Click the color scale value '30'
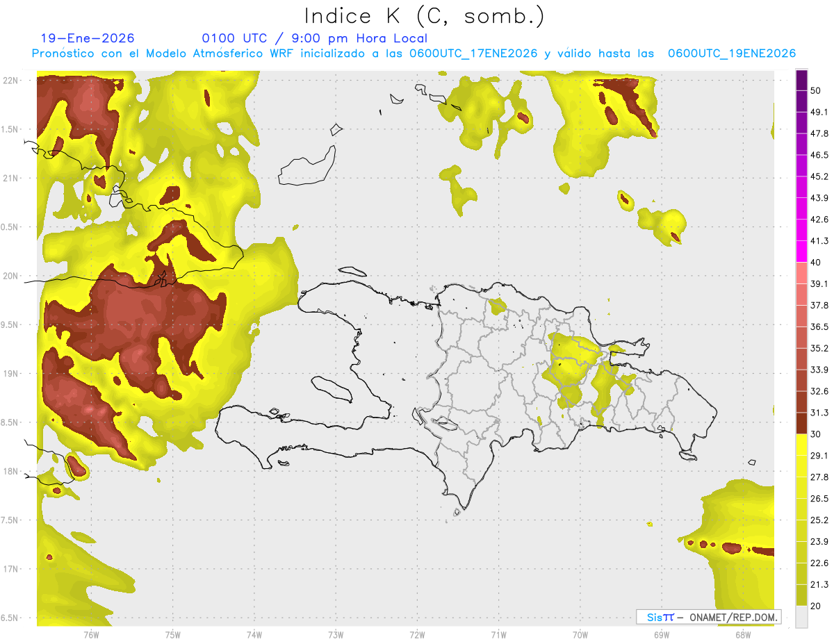This screenshot has width=834, height=644. 816,434
